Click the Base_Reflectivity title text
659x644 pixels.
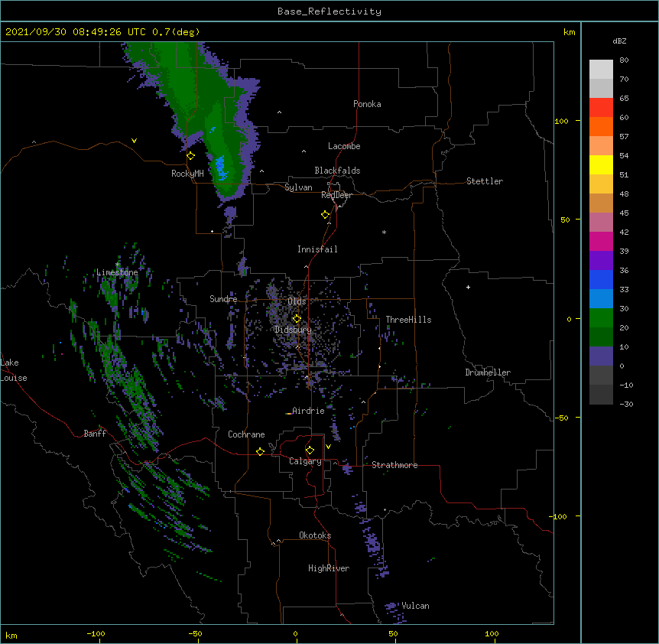point(329,11)
